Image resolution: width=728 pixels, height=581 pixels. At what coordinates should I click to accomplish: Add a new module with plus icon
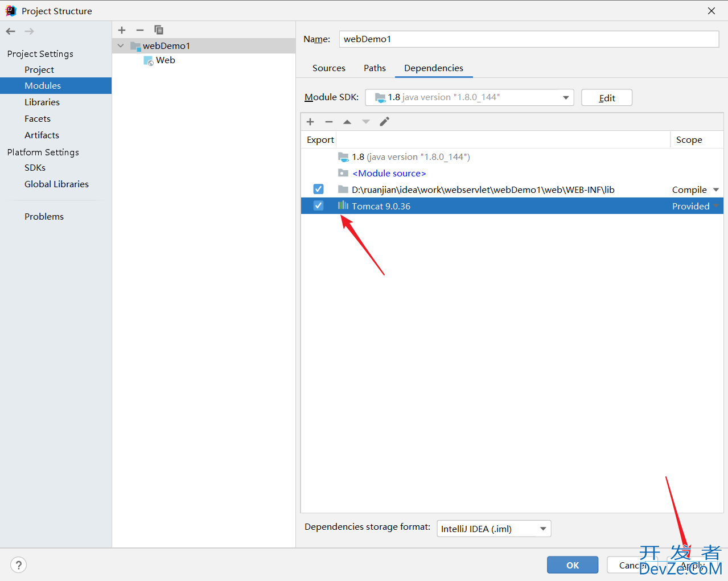pos(122,30)
